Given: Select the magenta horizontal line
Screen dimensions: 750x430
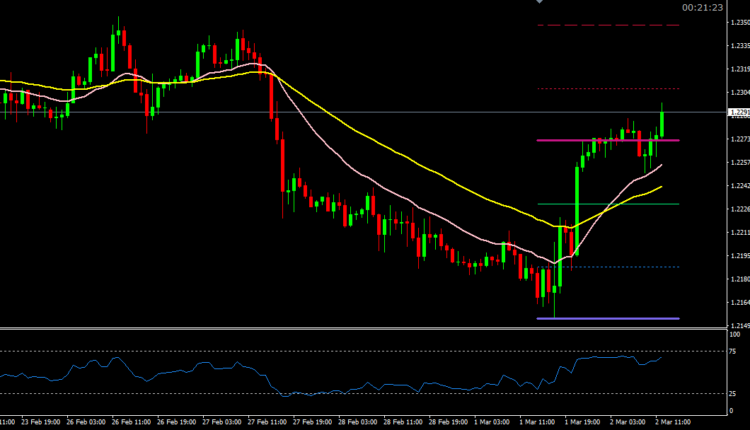Looking at the screenshot, I should [x=600, y=140].
